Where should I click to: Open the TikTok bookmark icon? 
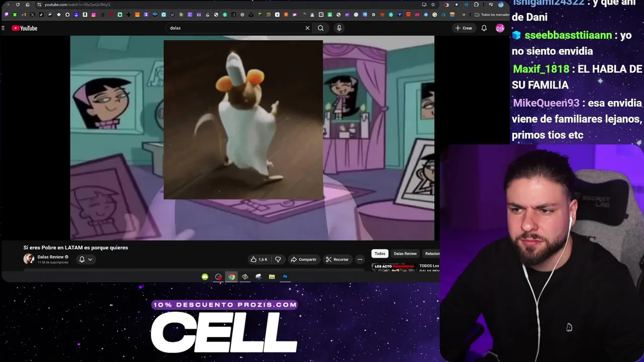pyautogui.click(x=41, y=15)
